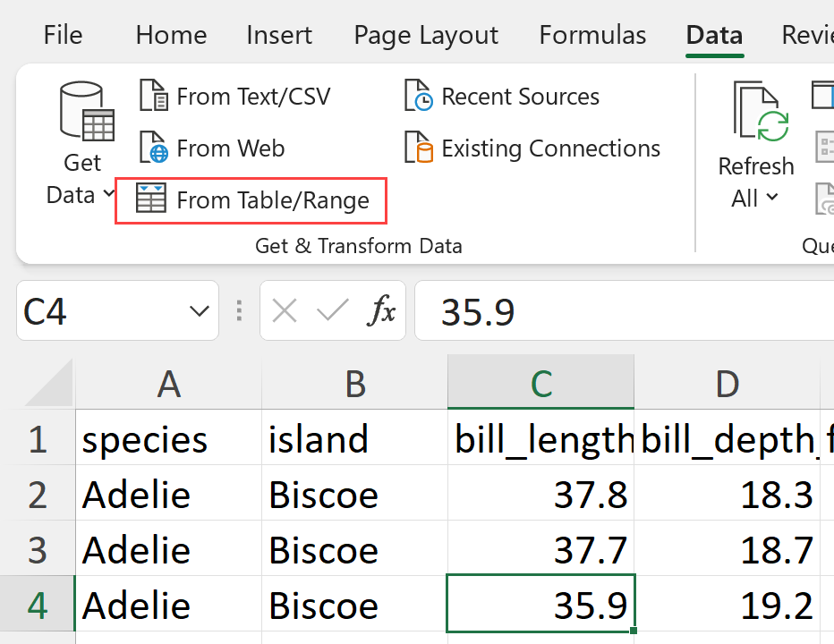Click the From Web globe icon
834x644 pixels.
pyautogui.click(x=154, y=148)
